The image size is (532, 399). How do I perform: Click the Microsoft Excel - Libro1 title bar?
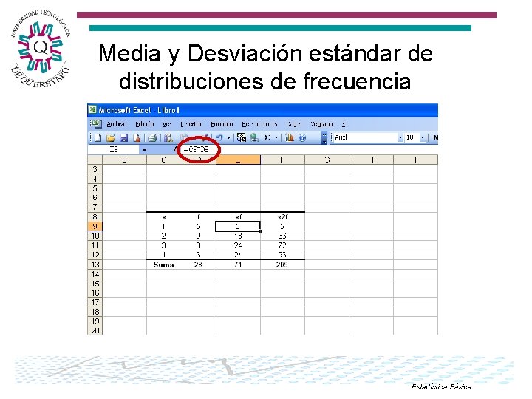pyautogui.click(x=262, y=110)
